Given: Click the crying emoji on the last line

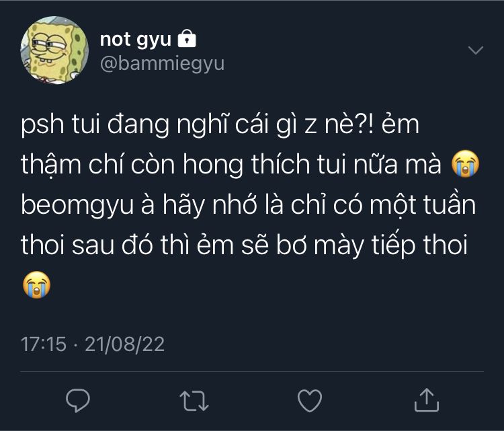Looking at the screenshot, I should pos(37,285).
